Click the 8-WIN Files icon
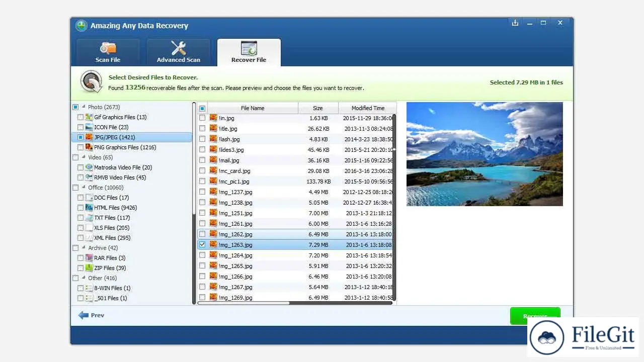The width and height of the screenshot is (644, 362). pos(89,288)
